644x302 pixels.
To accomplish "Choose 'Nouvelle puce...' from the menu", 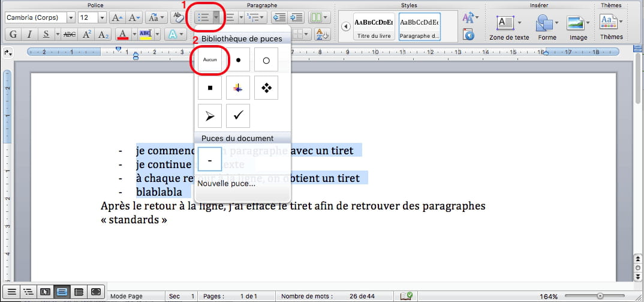I will (227, 183).
